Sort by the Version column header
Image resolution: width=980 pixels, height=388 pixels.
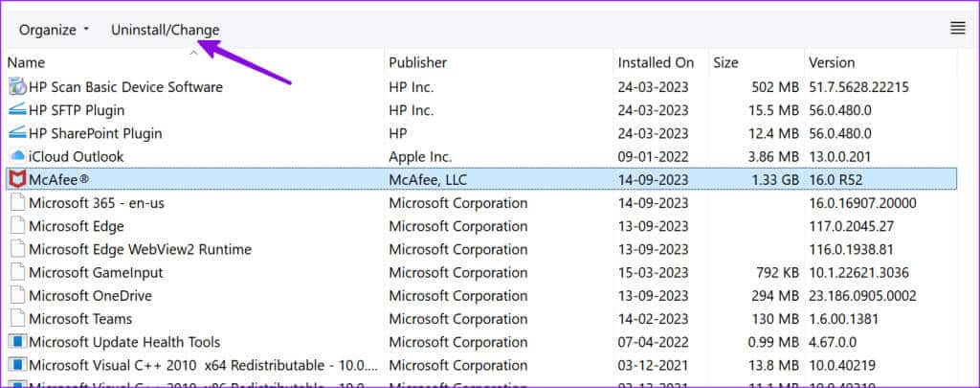[832, 62]
